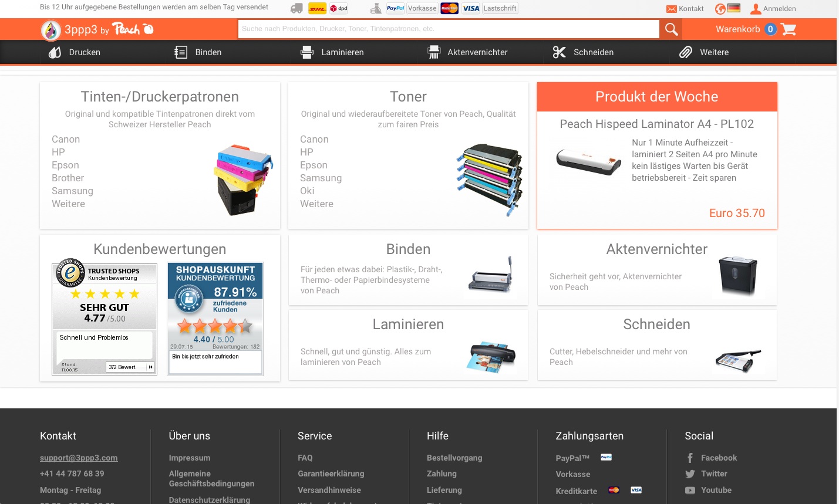Click the 3ppp3 by Peach logo
The height and width of the screenshot is (504, 839).
[x=97, y=30]
